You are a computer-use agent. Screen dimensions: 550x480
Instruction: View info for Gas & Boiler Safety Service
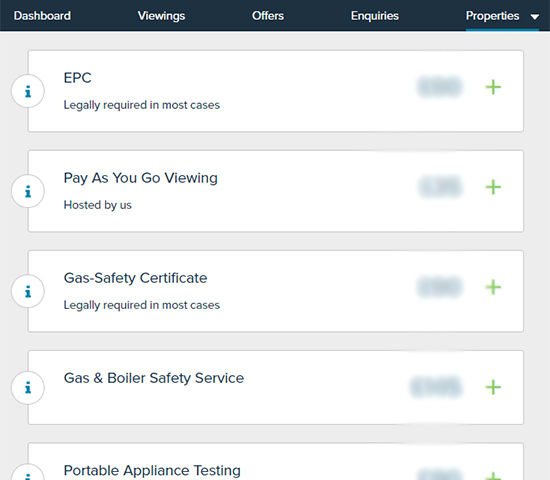pyautogui.click(x=28, y=388)
